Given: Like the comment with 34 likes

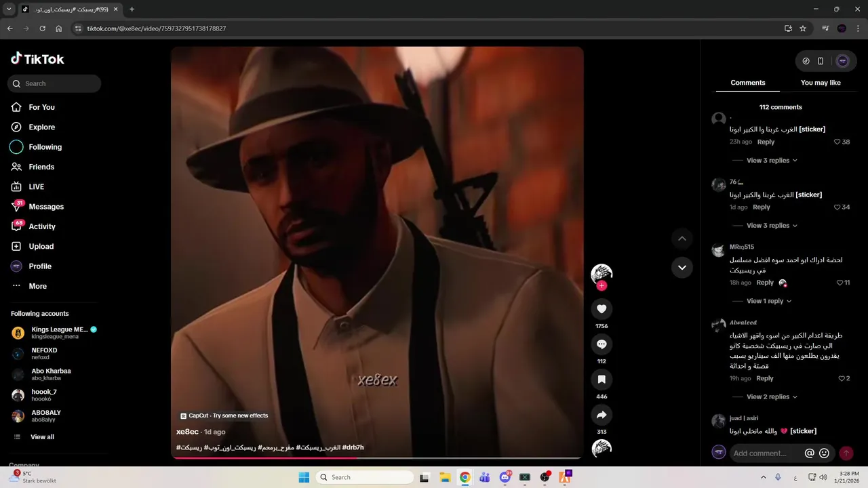Looking at the screenshot, I should click(837, 207).
